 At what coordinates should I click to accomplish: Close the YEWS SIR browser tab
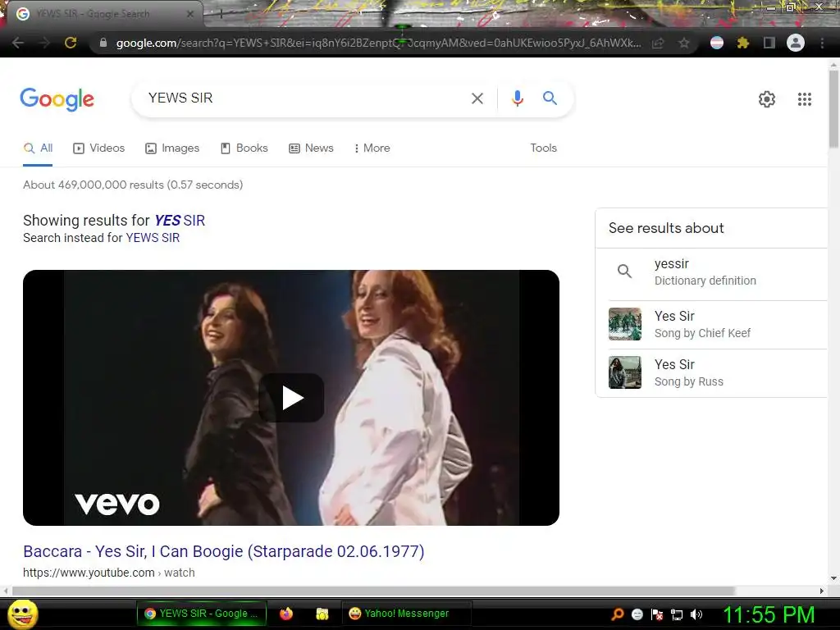pyautogui.click(x=190, y=14)
